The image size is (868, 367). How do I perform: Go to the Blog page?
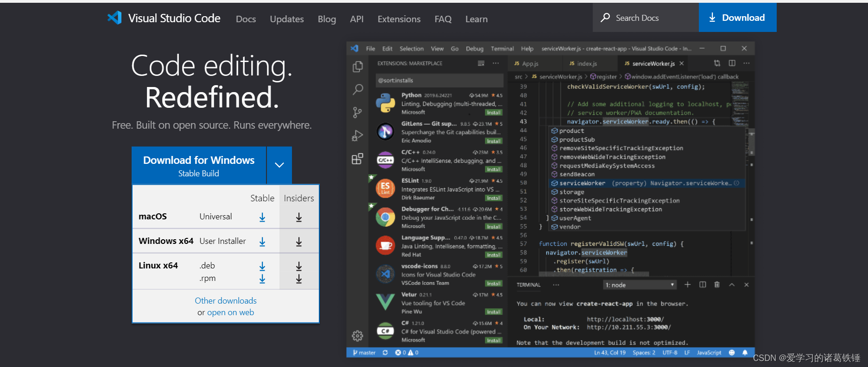coord(327,19)
